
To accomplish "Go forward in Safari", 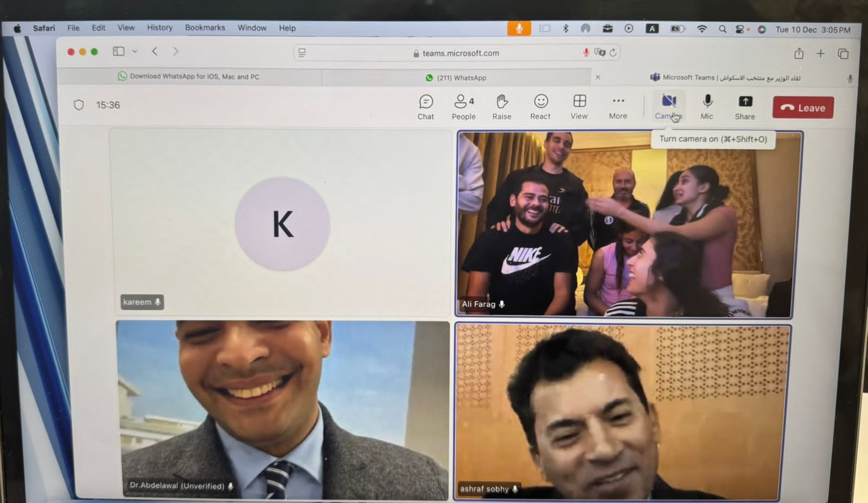I will (x=175, y=51).
